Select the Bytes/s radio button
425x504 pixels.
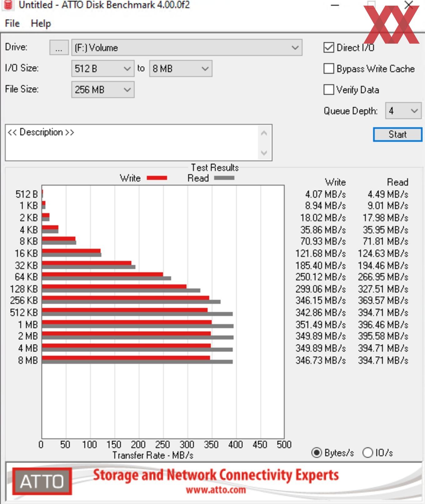click(317, 452)
